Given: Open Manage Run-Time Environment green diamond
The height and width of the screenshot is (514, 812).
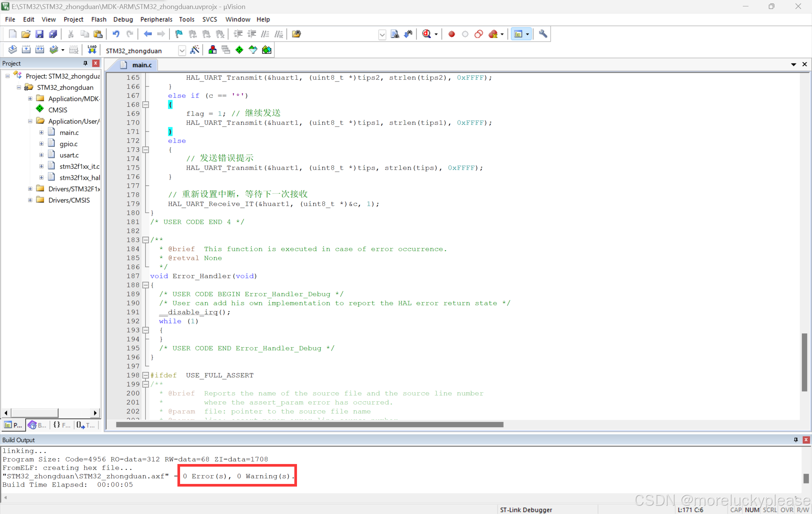Looking at the screenshot, I should pyautogui.click(x=239, y=50).
